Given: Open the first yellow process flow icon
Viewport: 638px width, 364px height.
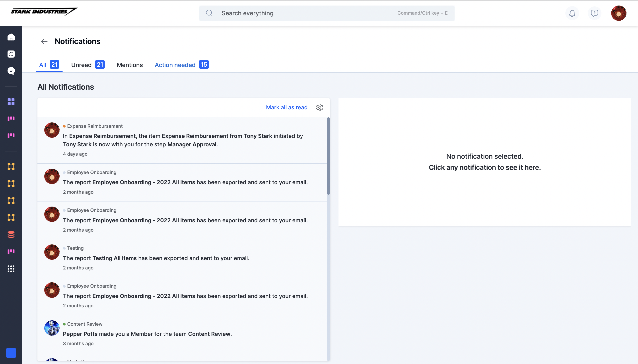Looking at the screenshot, I should (11, 167).
